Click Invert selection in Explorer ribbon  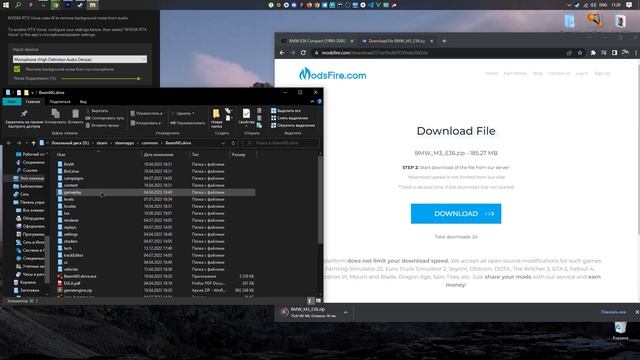click(x=293, y=125)
